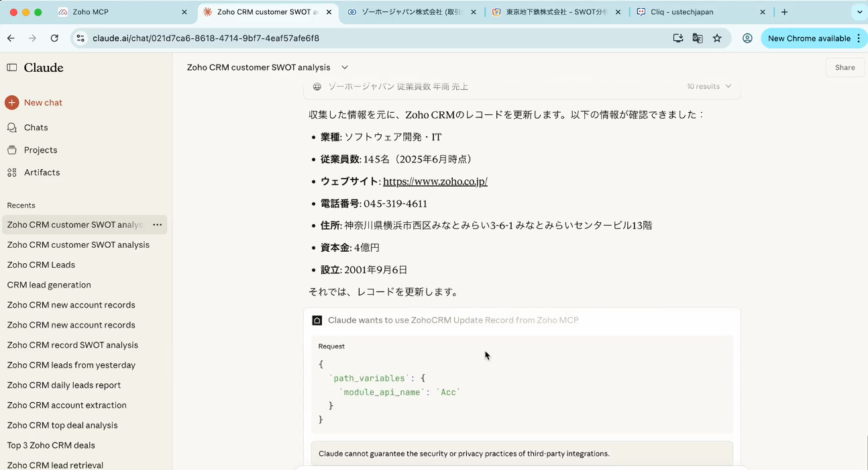868x470 pixels.
Task: Click the 電話番号 045-319-4611 line
Action: tap(374, 203)
